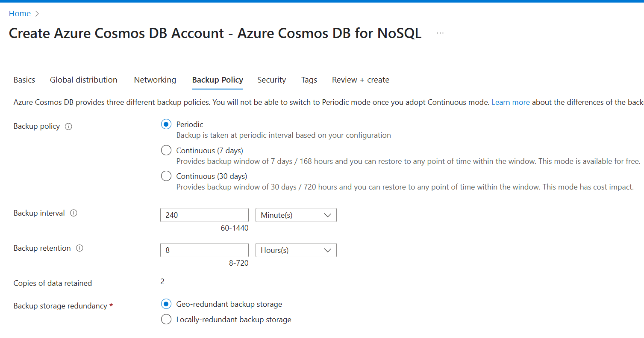Screen dimensions: 644x338
Task: Switch to the Basics tab
Action: click(24, 80)
